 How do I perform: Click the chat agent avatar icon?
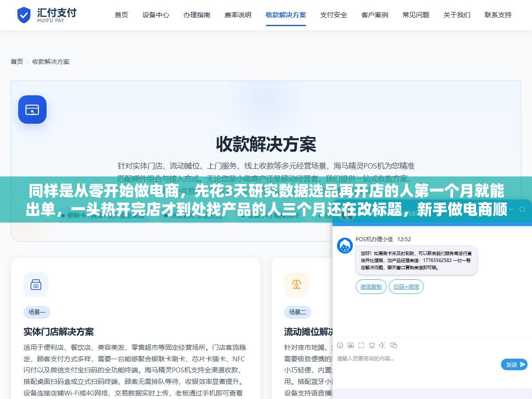click(345, 246)
